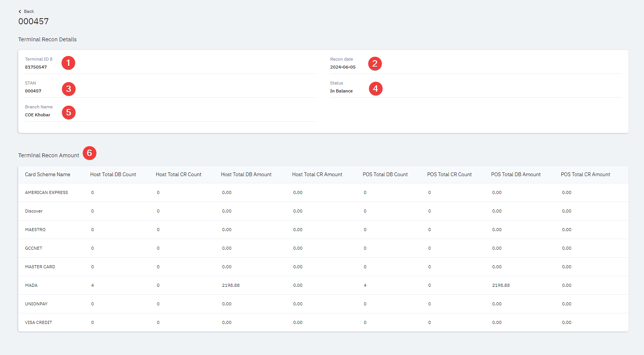
Task: Click the Terminal ID value 81750547
Action: [36, 67]
